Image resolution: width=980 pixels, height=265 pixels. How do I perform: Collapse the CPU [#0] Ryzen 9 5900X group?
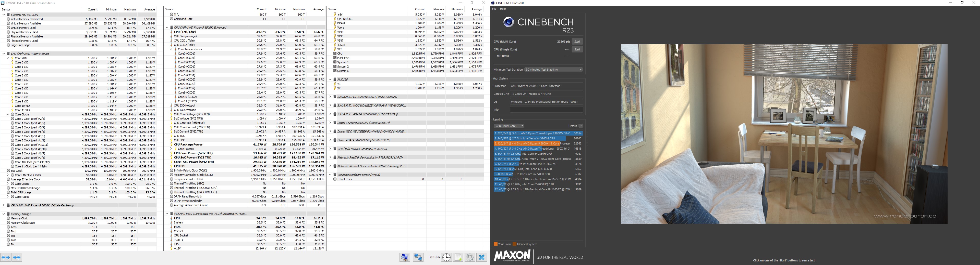click(x=4, y=54)
